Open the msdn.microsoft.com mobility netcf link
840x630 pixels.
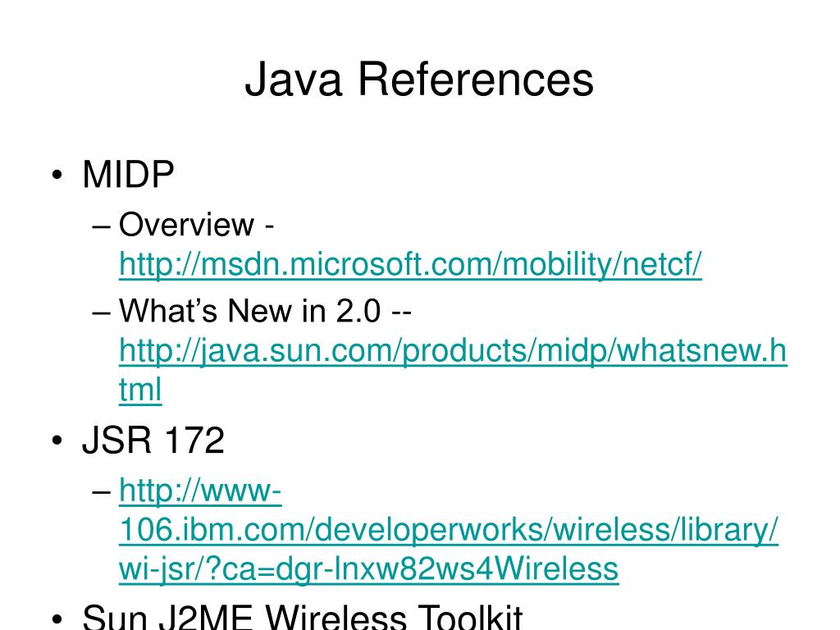pyautogui.click(x=410, y=264)
